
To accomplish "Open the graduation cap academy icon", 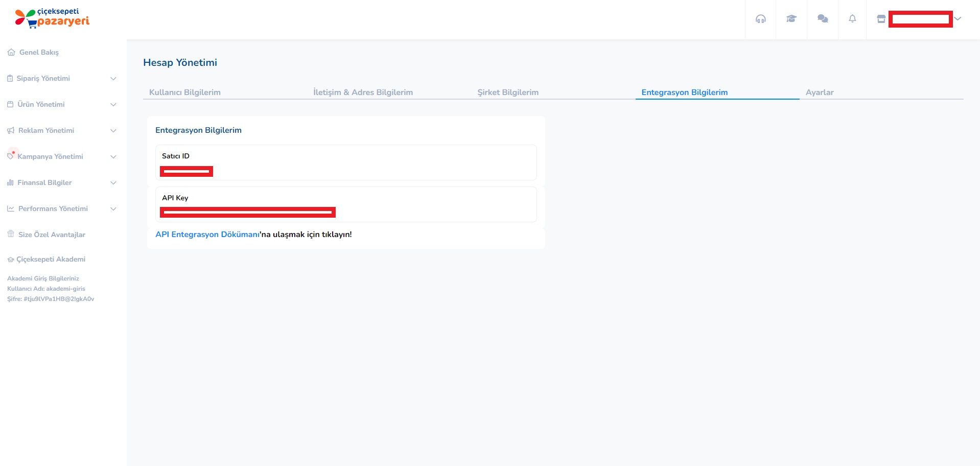I will [x=791, y=19].
